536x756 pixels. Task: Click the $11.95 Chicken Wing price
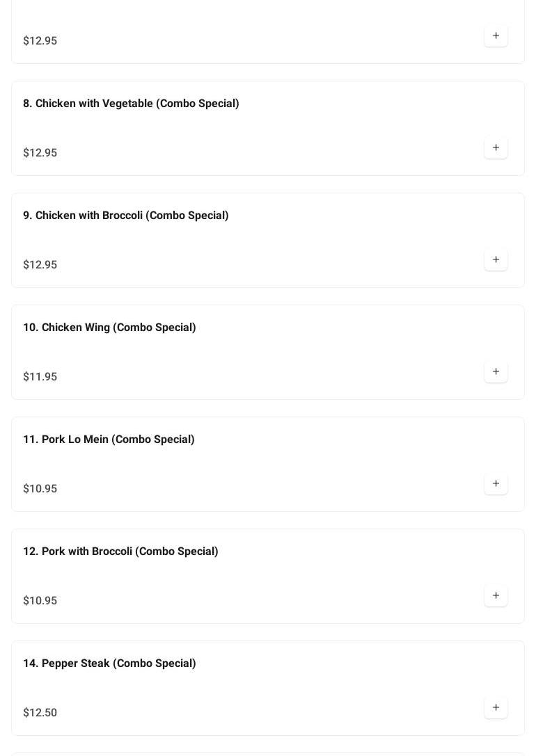tap(40, 377)
